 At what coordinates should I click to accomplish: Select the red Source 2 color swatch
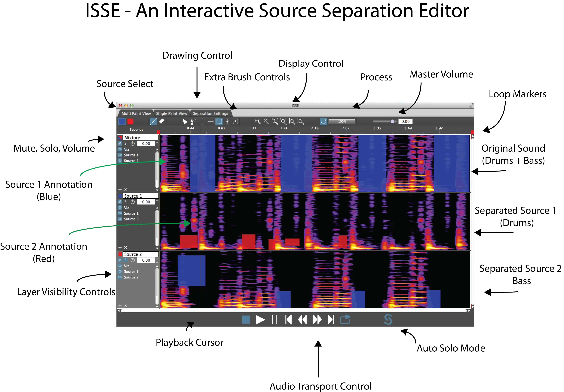click(130, 122)
